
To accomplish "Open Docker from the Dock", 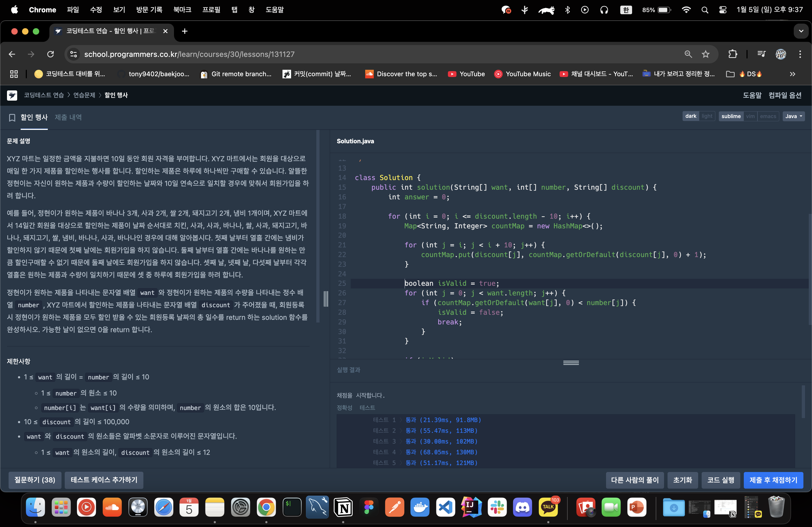I will [420, 507].
